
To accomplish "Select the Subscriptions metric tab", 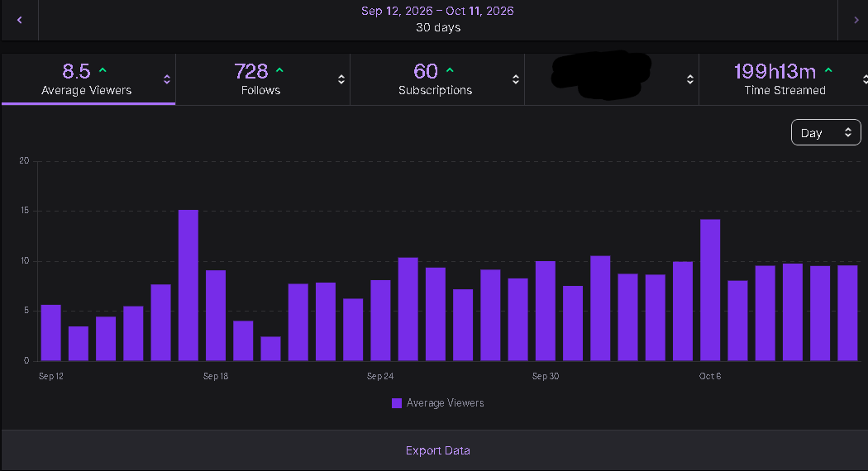I will tap(436, 79).
